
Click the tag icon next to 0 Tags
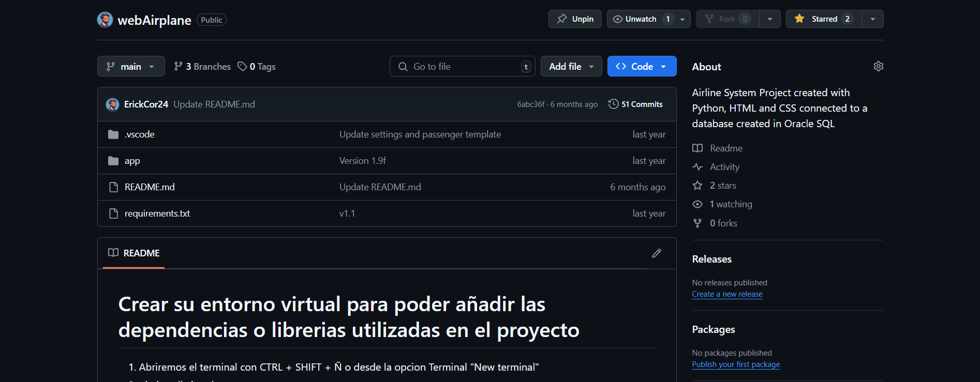click(242, 66)
